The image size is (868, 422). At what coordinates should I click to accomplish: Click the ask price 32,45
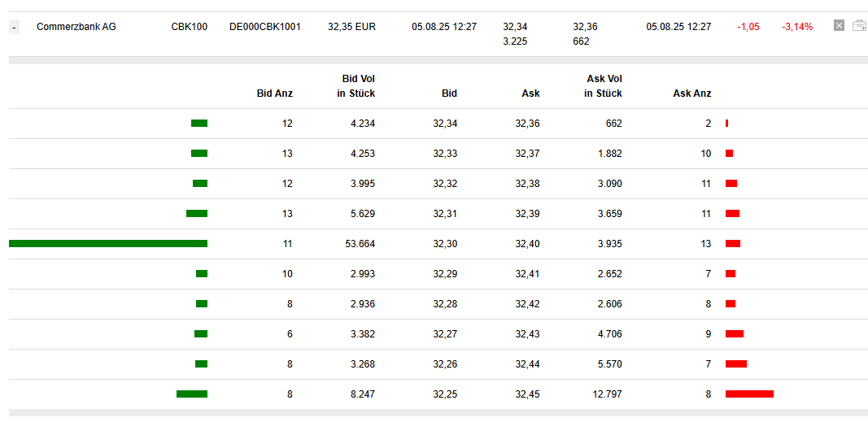coord(527,394)
